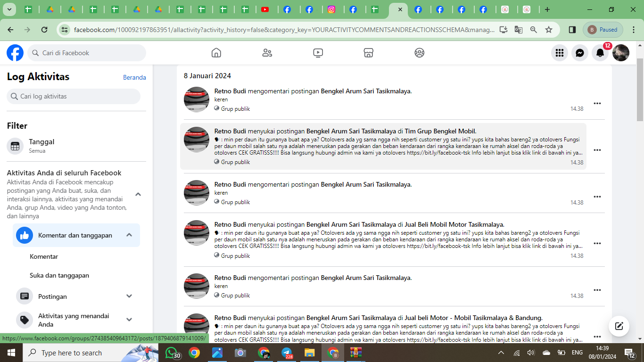Expand the Postingan section
The width and height of the screenshot is (644, 362).
point(129,296)
